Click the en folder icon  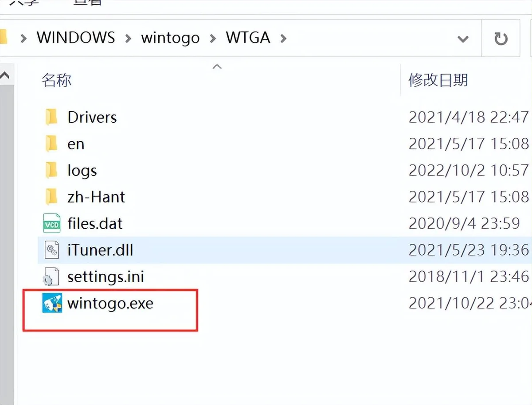tap(51, 144)
